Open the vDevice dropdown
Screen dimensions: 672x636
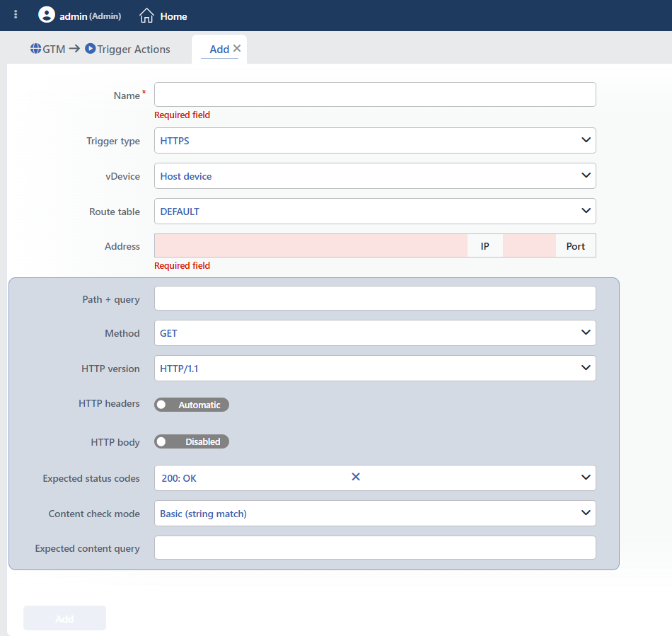pyautogui.click(x=375, y=175)
